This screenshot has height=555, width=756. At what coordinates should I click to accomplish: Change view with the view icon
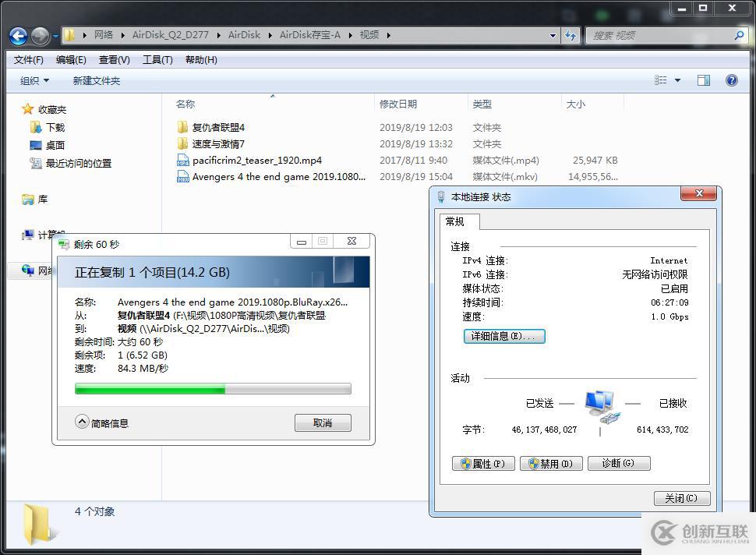pyautogui.click(x=661, y=80)
